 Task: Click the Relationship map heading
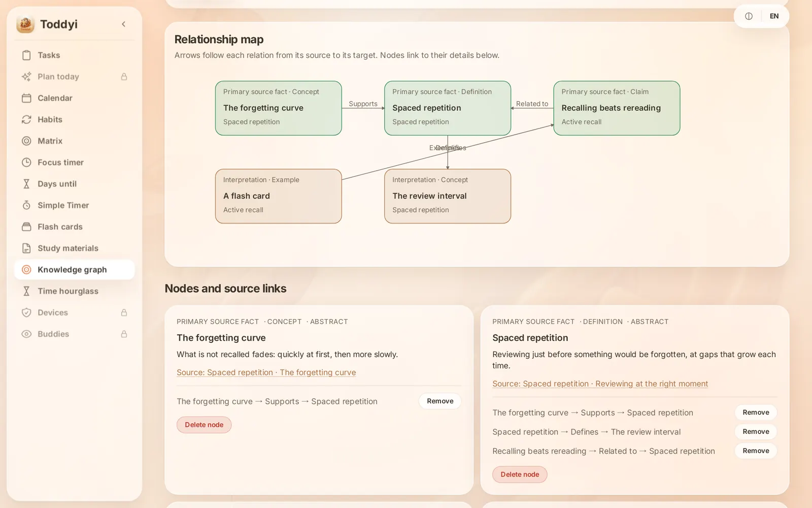point(219,40)
